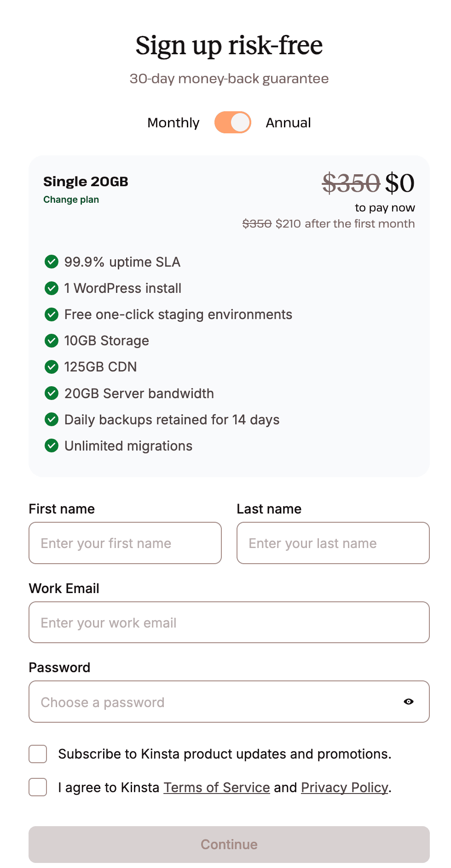Click the check icon beside staging environments feature
This screenshot has width=451, height=868.
click(x=52, y=314)
